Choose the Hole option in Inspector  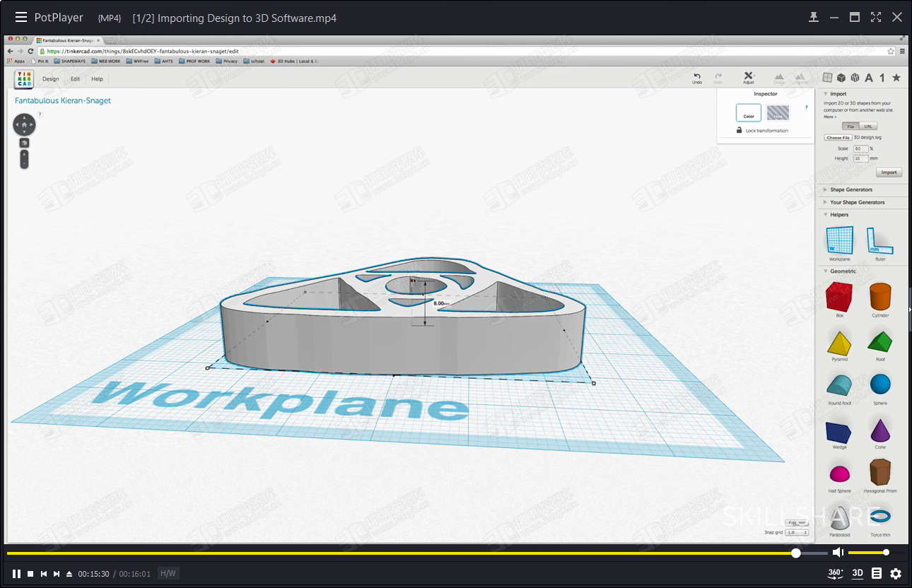point(778,113)
